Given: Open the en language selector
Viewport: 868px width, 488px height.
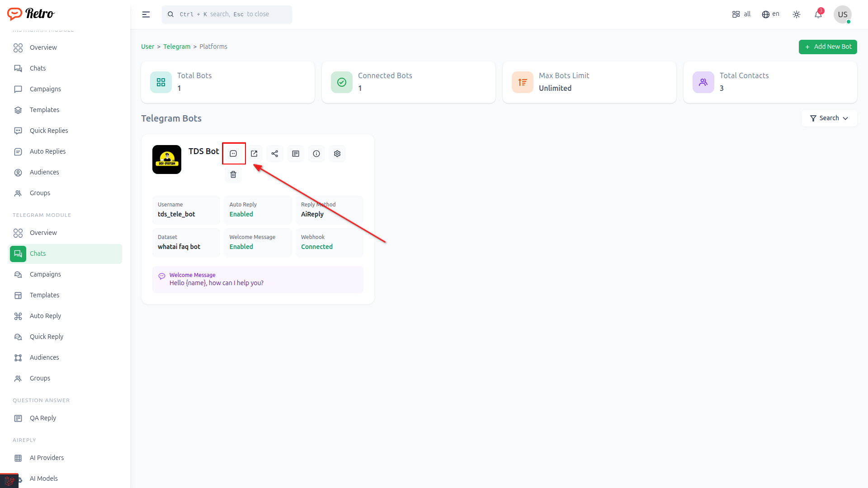Looking at the screenshot, I should (x=771, y=14).
